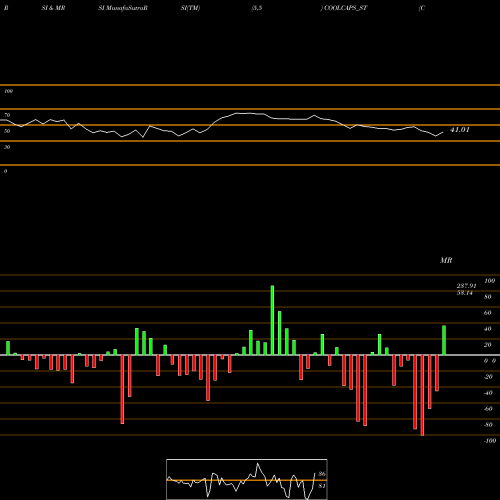500x500 pixels.
Task: Click the value 58.14 in MR panel
Action: coord(465,293)
